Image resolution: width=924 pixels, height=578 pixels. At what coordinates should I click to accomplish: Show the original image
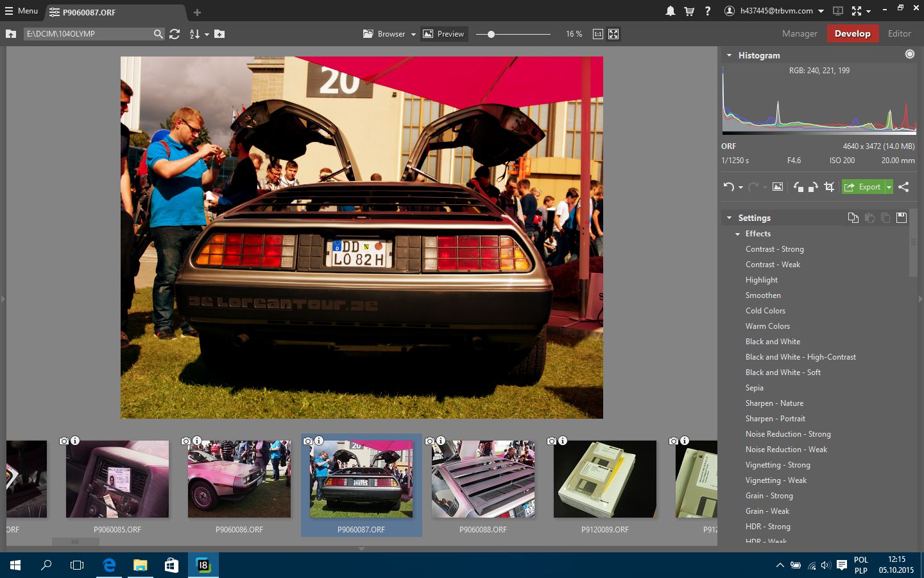click(777, 187)
